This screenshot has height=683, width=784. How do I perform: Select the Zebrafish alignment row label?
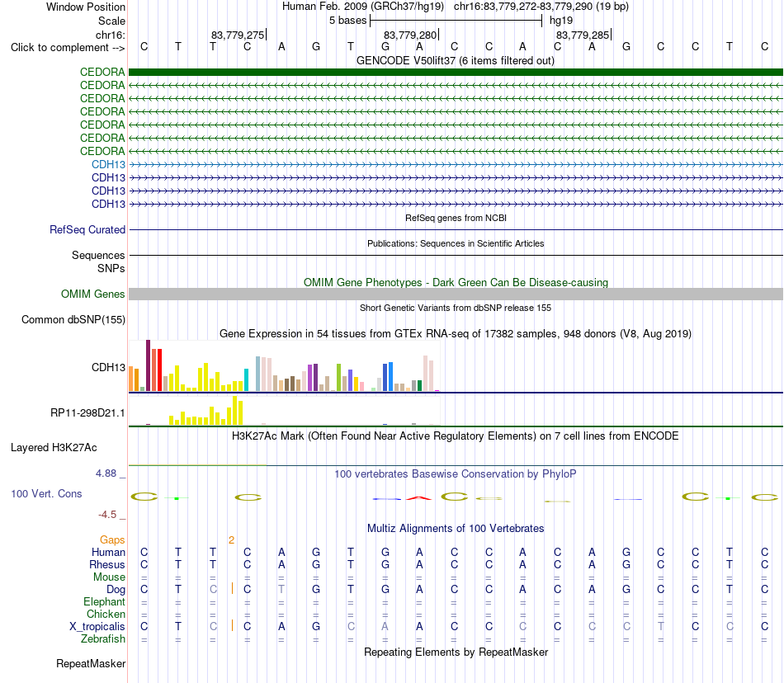[x=103, y=639]
